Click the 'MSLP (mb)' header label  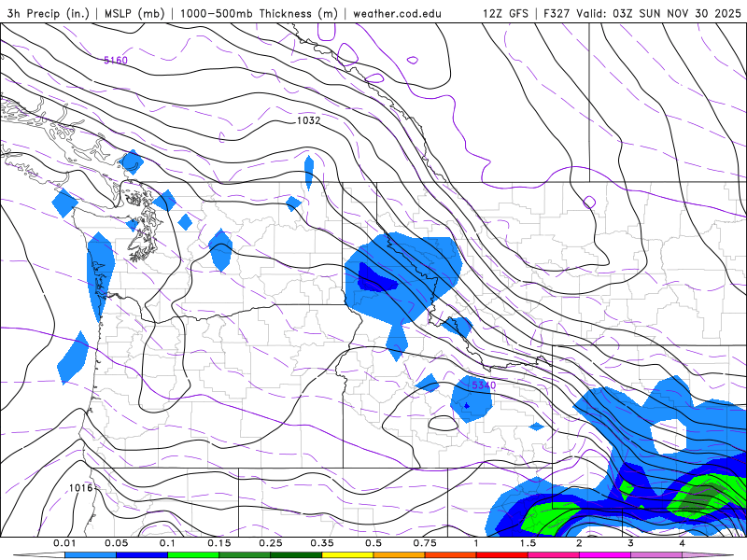(x=134, y=13)
